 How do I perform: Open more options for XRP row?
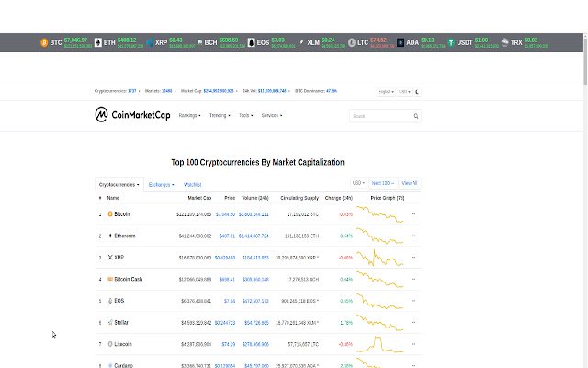[413, 258]
